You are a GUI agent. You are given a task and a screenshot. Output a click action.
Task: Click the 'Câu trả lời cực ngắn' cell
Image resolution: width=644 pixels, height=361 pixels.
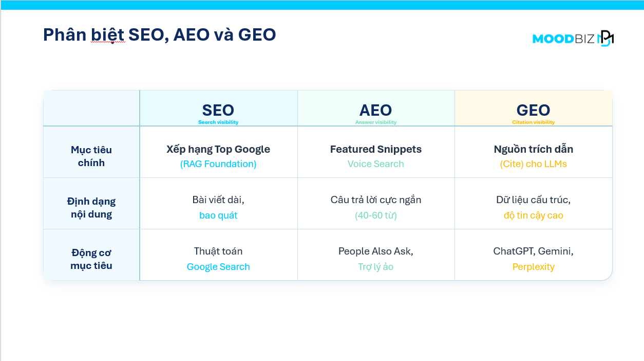(376, 200)
